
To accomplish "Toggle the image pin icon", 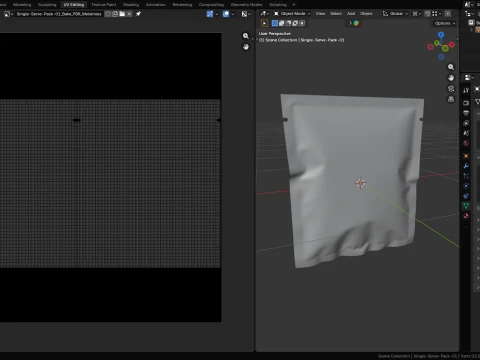I will [138, 14].
